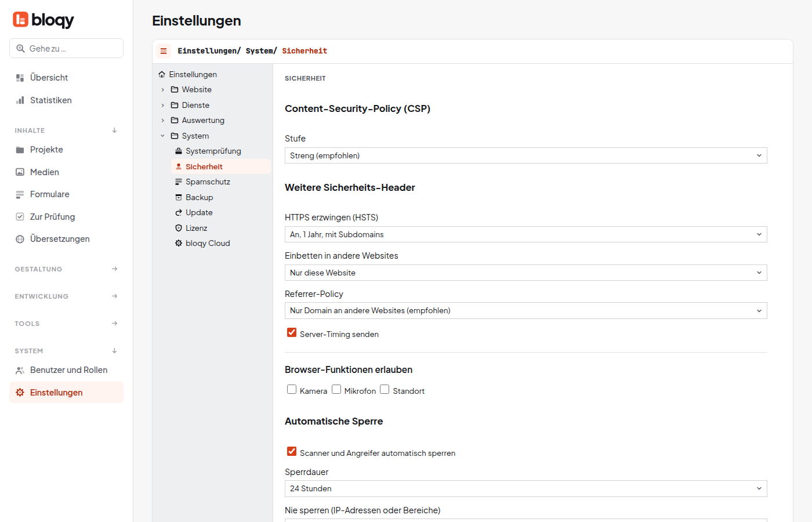The image size is (812, 522).
Task: Open the Übersicht dashboard icon
Action: coord(20,78)
